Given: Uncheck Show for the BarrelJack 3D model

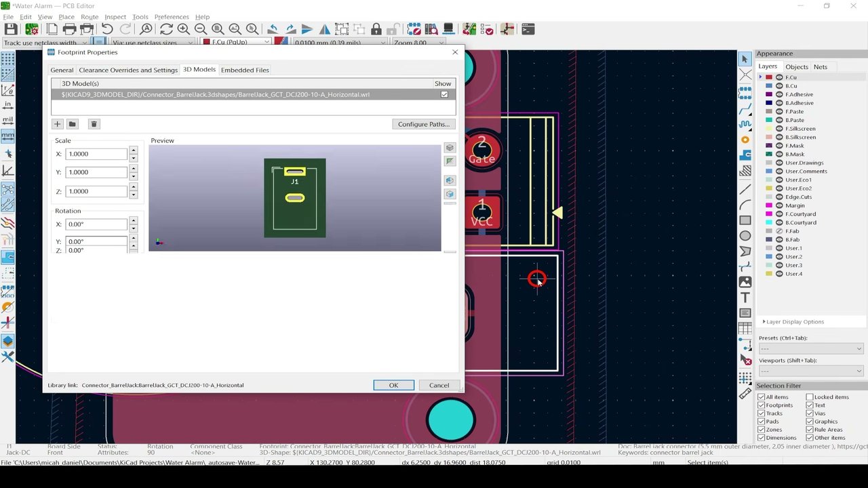Looking at the screenshot, I should pyautogui.click(x=444, y=95).
